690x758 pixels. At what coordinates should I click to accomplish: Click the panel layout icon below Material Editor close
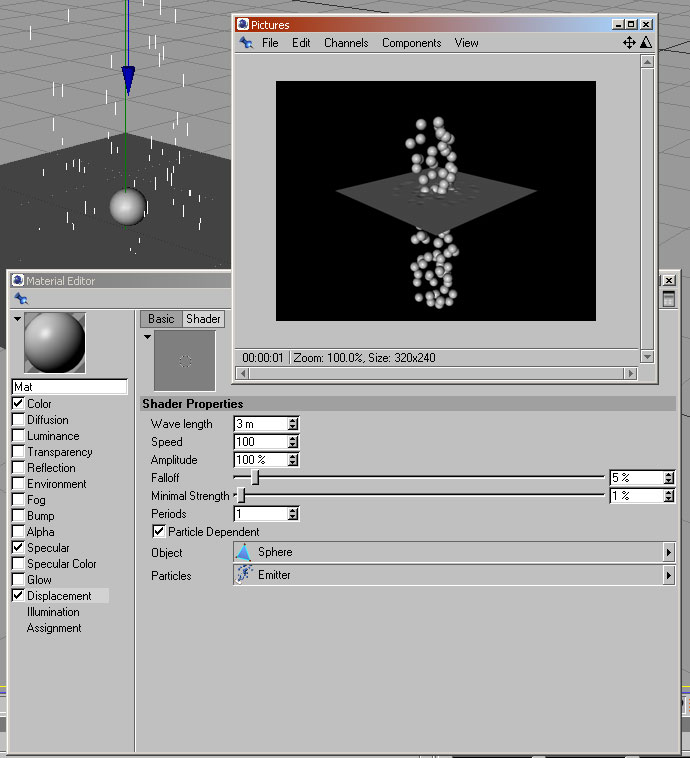(668, 299)
